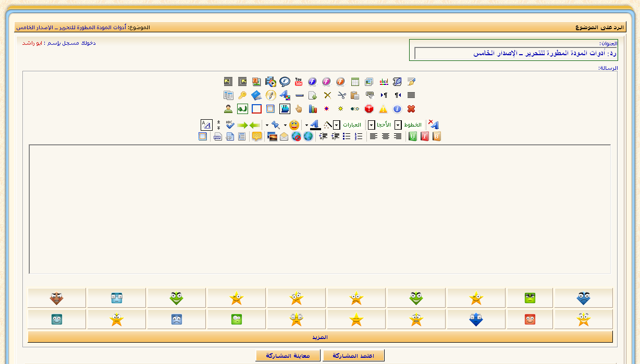Viewport: 640px width, 364px height.
Task: Cut with the scissors icon
Action: coord(341,95)
